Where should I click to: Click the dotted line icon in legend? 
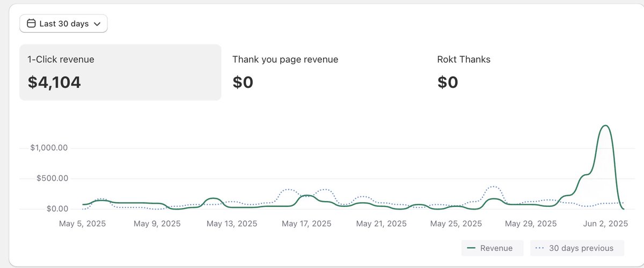(x=540, y=248)
